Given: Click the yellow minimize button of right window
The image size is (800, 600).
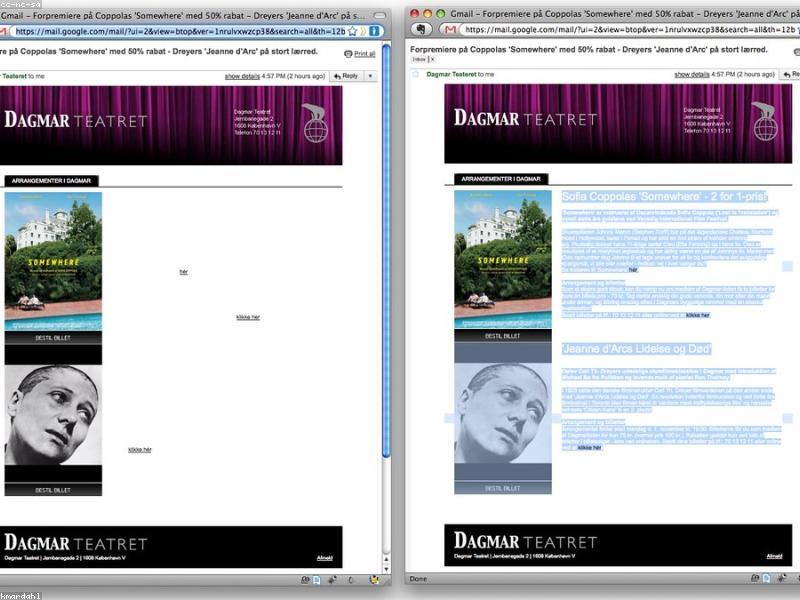Looking at the screenshot, I should (x=428, y=13).
